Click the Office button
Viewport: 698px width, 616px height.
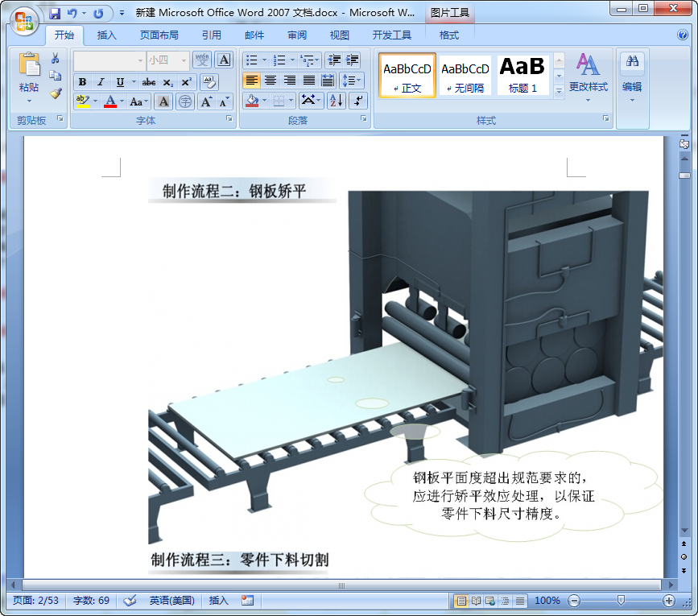click(24, 21)
